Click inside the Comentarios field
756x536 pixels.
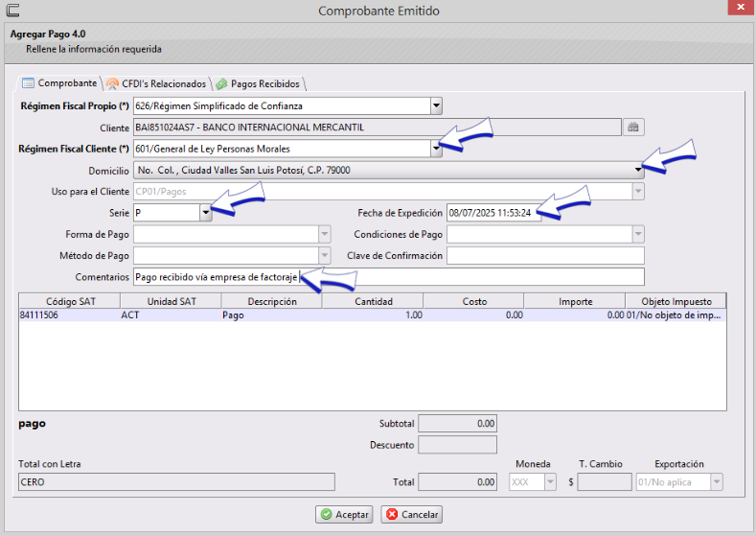point(389,277)
